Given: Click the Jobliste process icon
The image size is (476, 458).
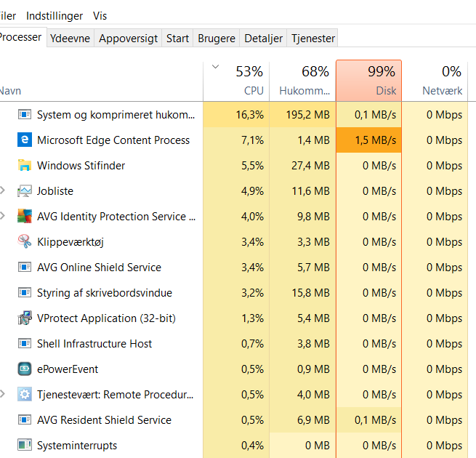Looking at the screenshot, I should click(25, 191).
